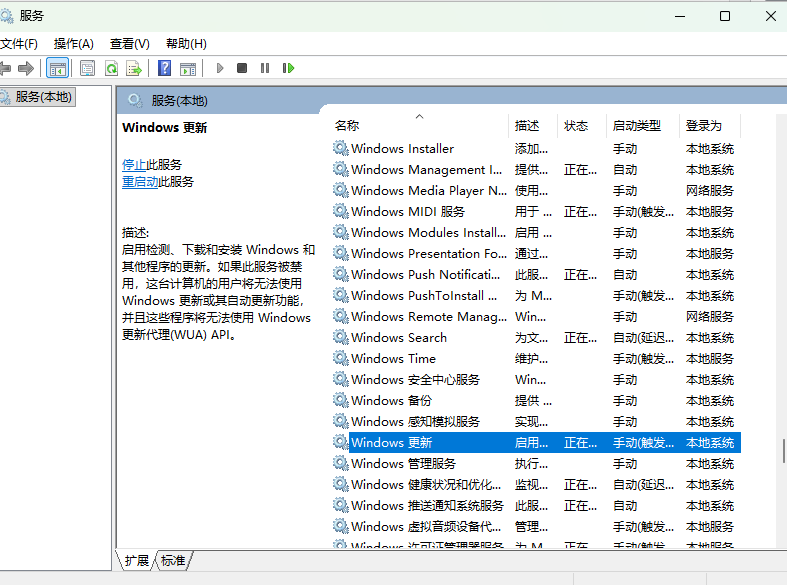Click the 重启动 service link
This screenshot has height=585, width=787.
pos(140,182)
